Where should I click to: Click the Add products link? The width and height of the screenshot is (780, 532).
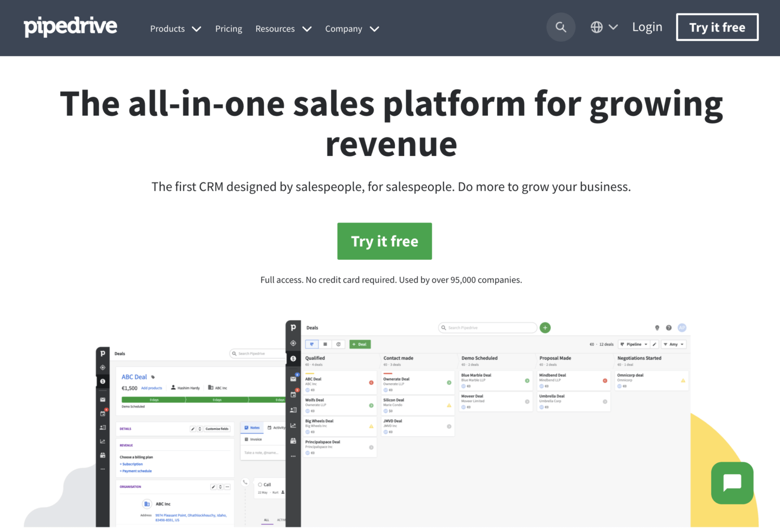tap(152, 388)
